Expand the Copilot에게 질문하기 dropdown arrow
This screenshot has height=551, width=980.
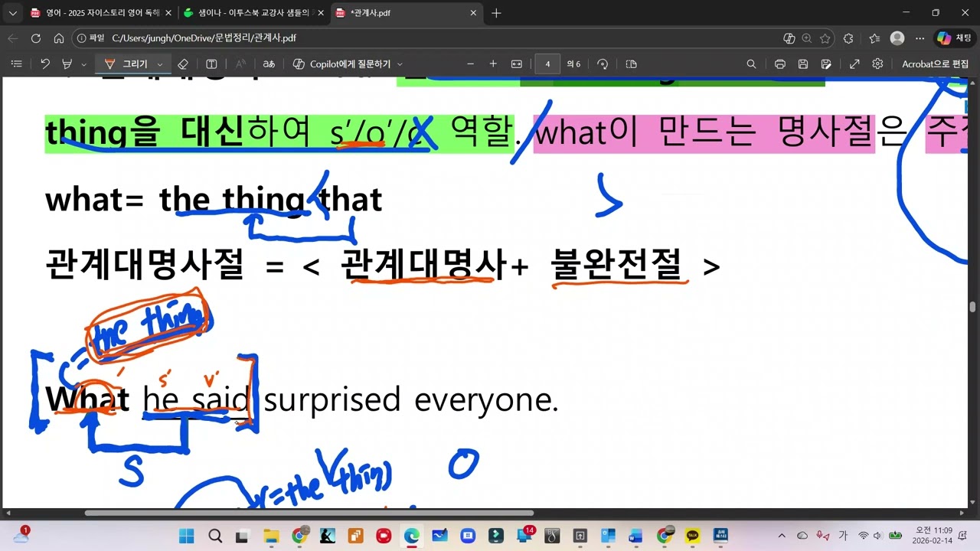(400, 64)
